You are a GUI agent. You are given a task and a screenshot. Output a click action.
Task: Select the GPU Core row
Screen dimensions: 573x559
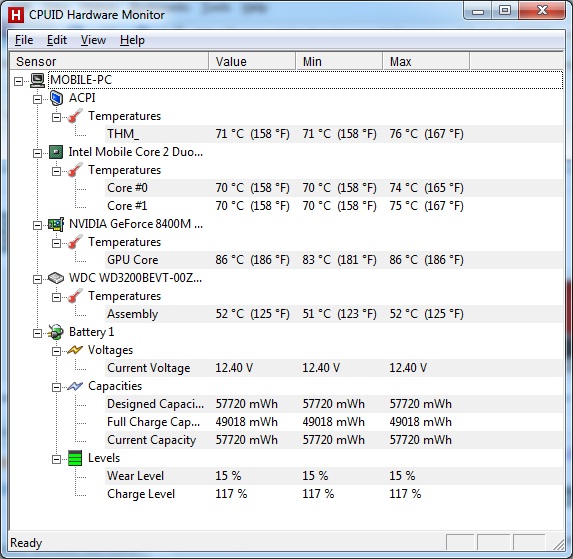pyautogui.click(x=334, y=260)
